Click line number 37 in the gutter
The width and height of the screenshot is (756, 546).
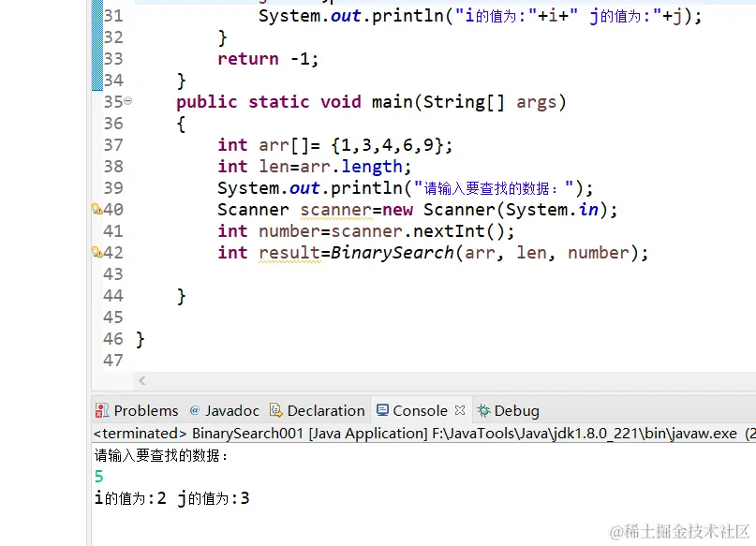pyautogui.click(x=113, y=144)
